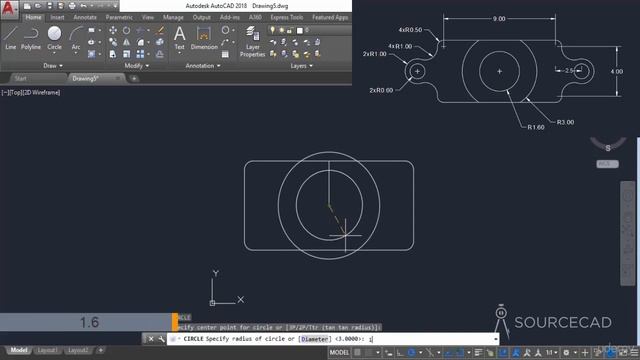This screenshot has height=360, width=640.
Task: Click the Scale tool icon
Action: pyautogui.click(x=127, y=54)
